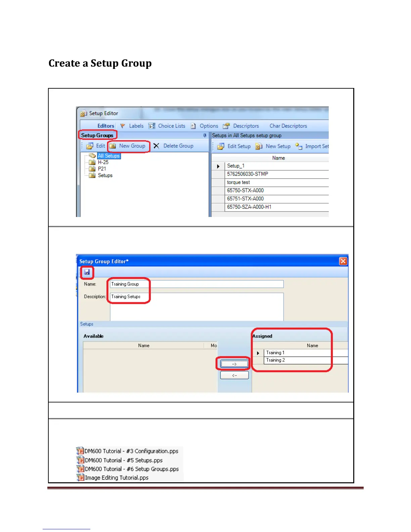Select the 65750-STX-A000 row
Image resolution: width=411 pixels, height=532 pixels.
click(270, 190)
